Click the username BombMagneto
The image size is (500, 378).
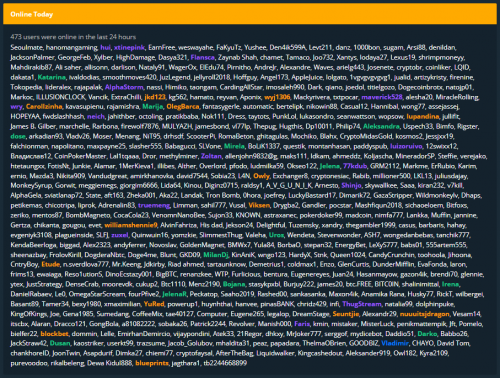click(x=88, y=215)
